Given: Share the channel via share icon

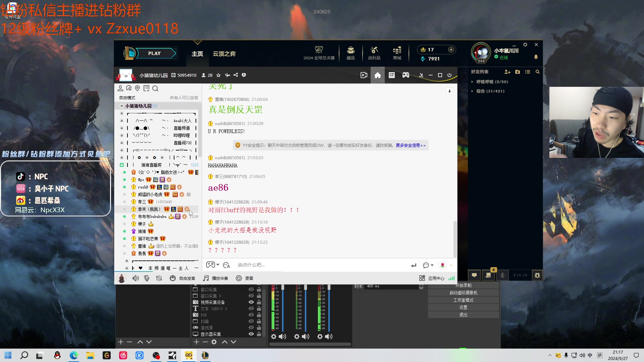Looking at the screenshot, I should [x=236, y=75].
